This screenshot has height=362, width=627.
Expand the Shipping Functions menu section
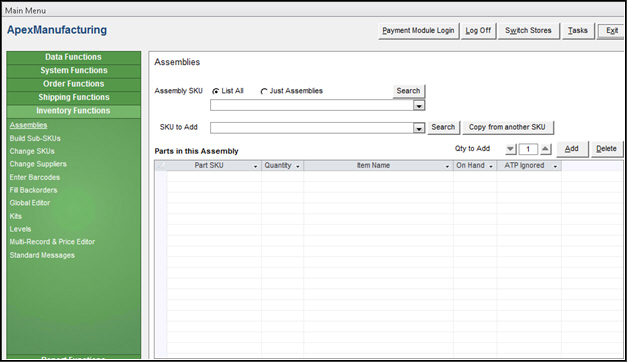74,97
